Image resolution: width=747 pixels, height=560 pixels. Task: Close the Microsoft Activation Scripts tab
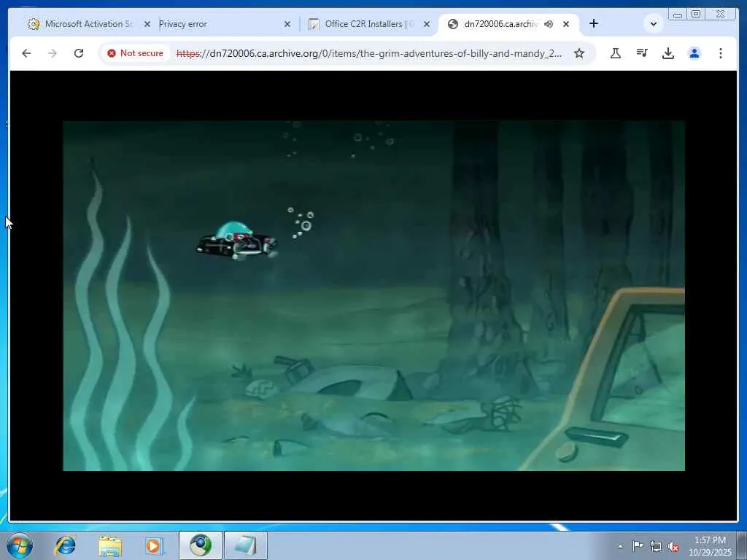point(147,24)
